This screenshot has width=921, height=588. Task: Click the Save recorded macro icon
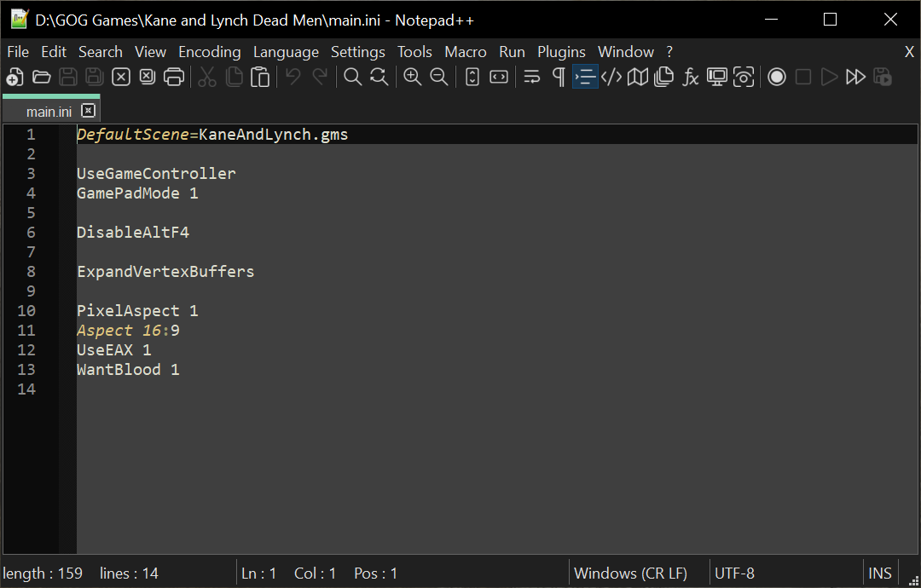(x=883, y=77)
